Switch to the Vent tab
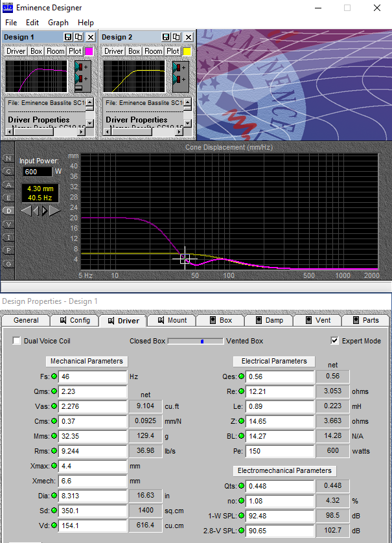Screen dimensions: 392x543 tap(317, 320)
